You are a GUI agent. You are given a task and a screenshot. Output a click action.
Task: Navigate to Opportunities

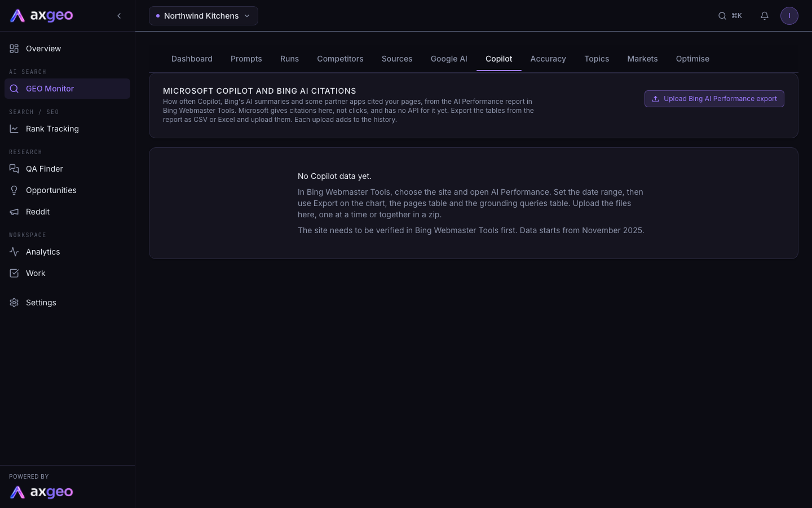67,190
